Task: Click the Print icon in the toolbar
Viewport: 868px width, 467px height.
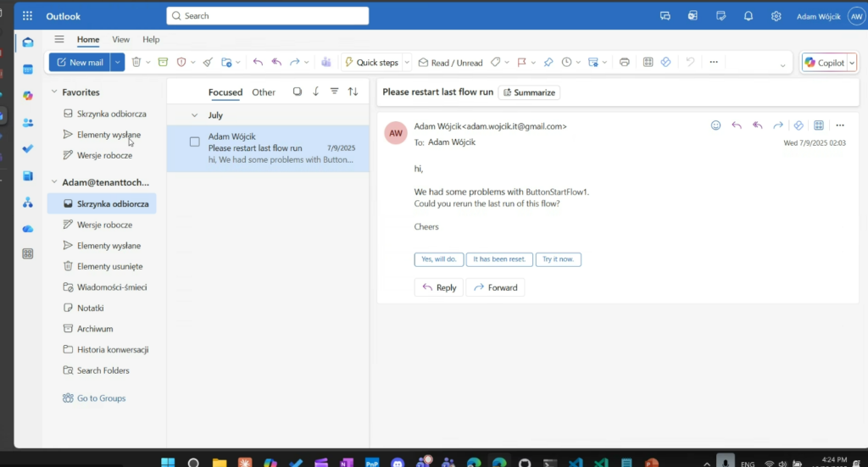Action: (625, 62)
